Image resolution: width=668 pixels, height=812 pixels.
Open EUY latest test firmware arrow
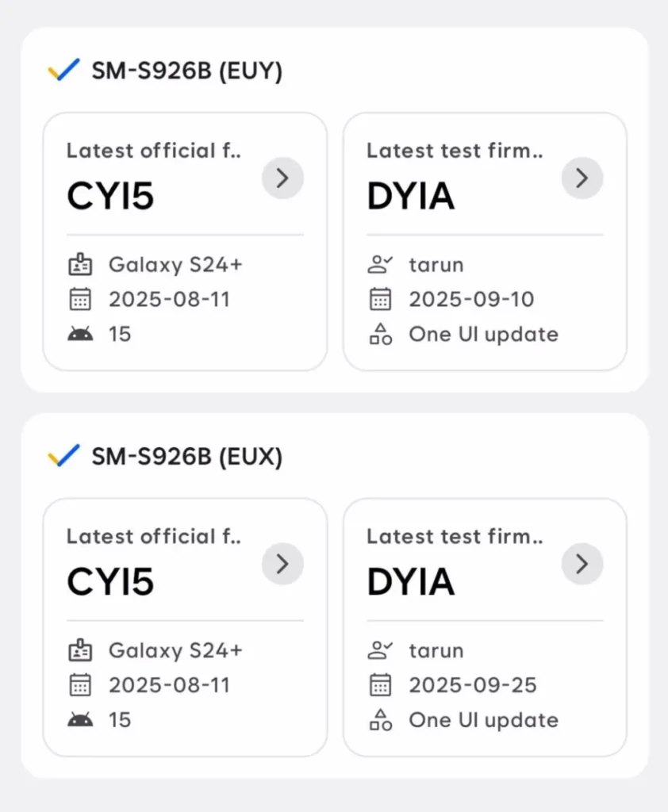tap(582, 178)
